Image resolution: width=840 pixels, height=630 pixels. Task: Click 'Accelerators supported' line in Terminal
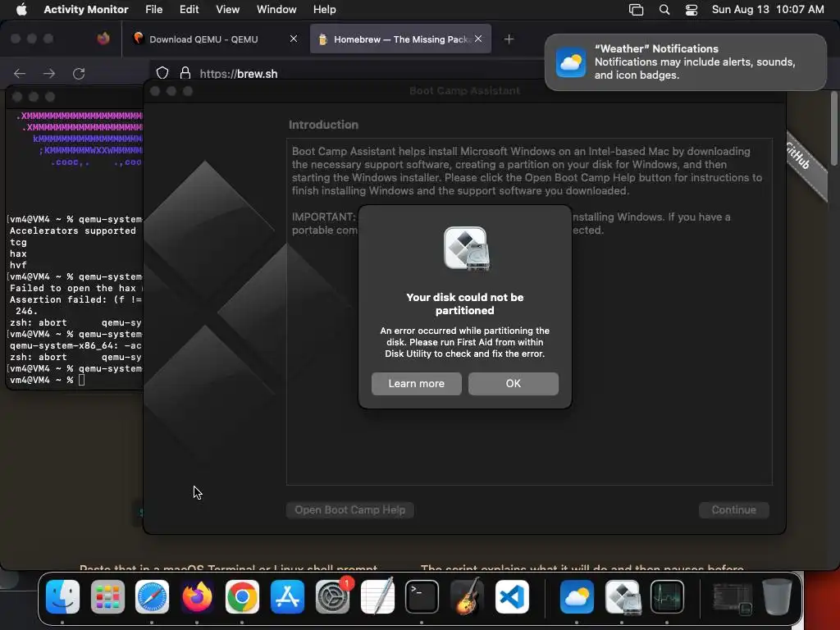(73, 231)
